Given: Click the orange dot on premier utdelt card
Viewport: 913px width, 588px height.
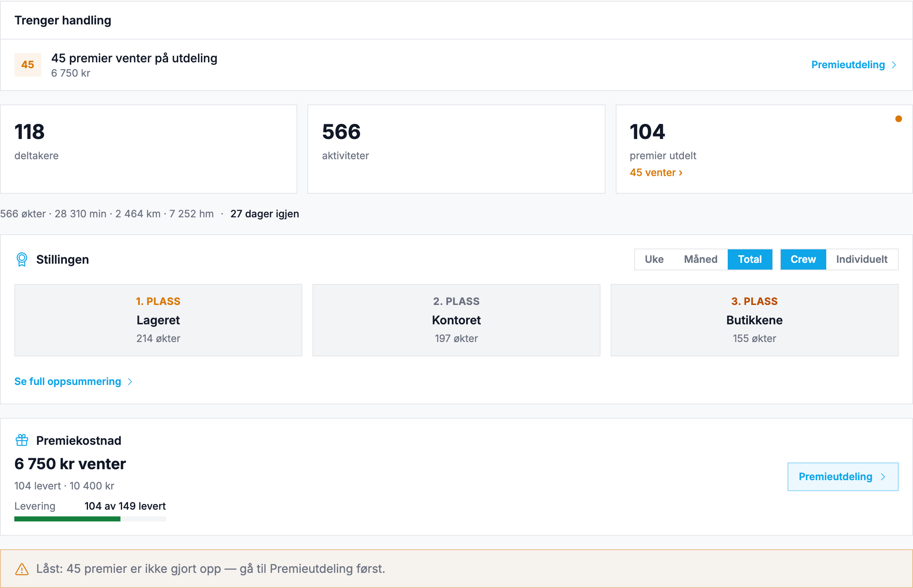Looking at the screenshot, I should tap(899, 119).
